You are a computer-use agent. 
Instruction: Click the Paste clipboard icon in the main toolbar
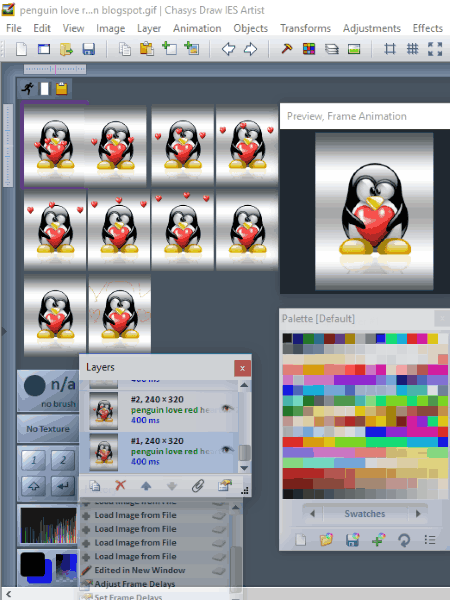(147, 49)
